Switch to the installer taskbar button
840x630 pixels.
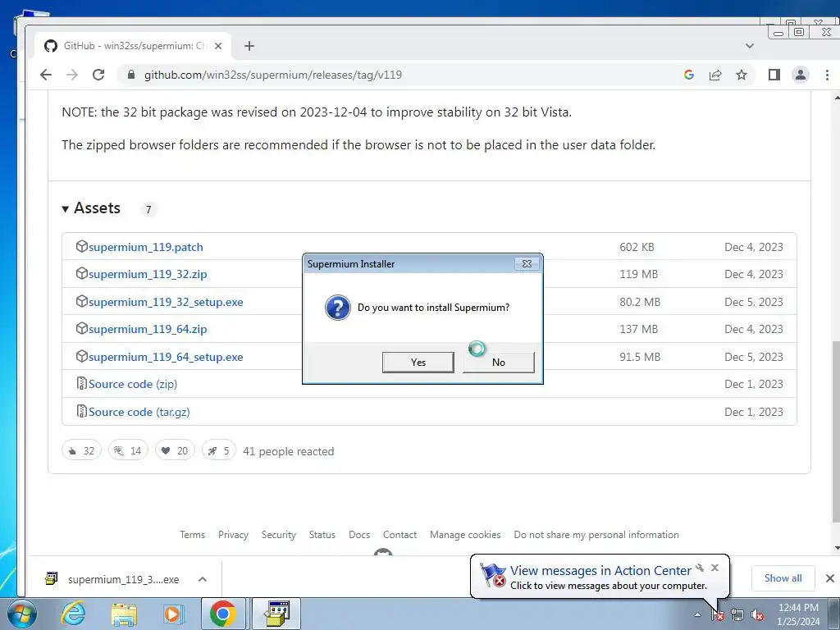coord(276,614)
